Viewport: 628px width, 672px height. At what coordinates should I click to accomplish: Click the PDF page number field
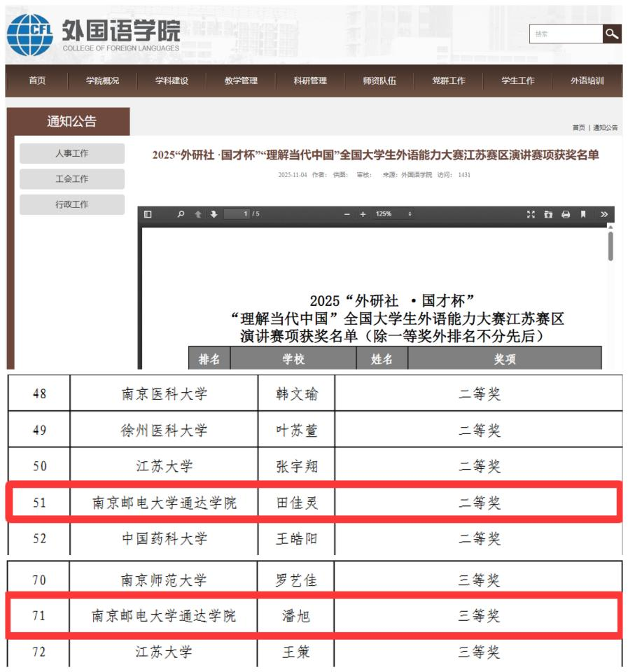click(x=238, y=214)
